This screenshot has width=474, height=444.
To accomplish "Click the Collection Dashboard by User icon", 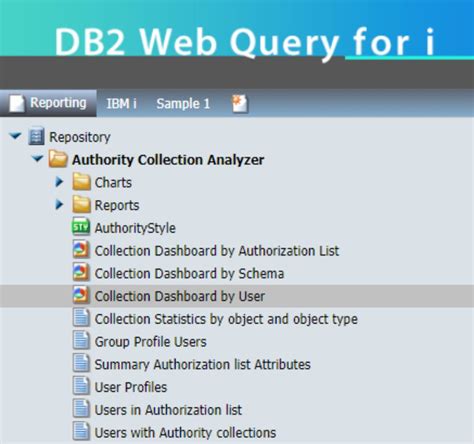I will pyautogui.click(x=81, y=295).
